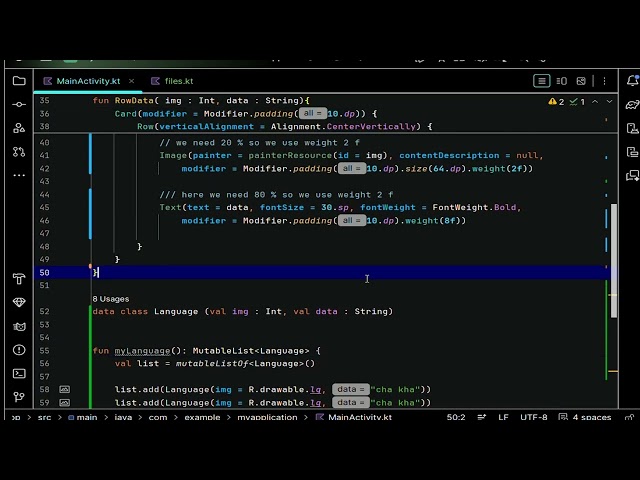Click the warnings count indicator

tap(556, 102)
